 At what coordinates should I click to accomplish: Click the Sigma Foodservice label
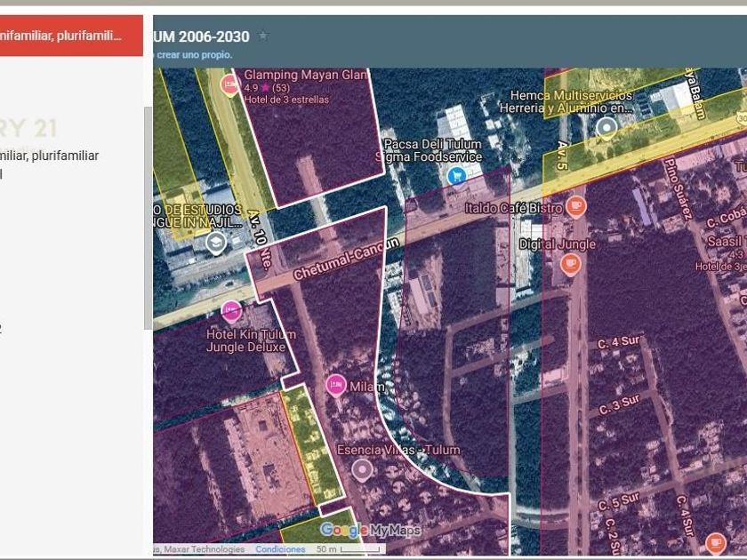(x=429, y=156)
